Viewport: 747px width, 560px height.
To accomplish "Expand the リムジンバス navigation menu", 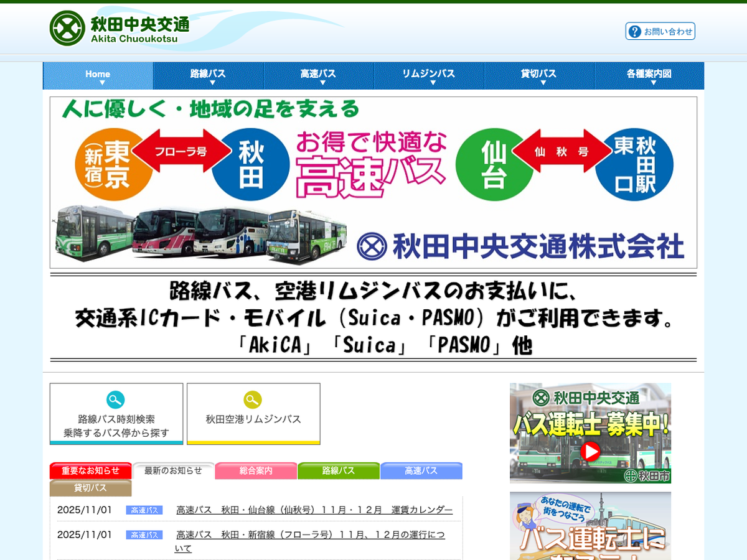I will [x=428, y=75].
